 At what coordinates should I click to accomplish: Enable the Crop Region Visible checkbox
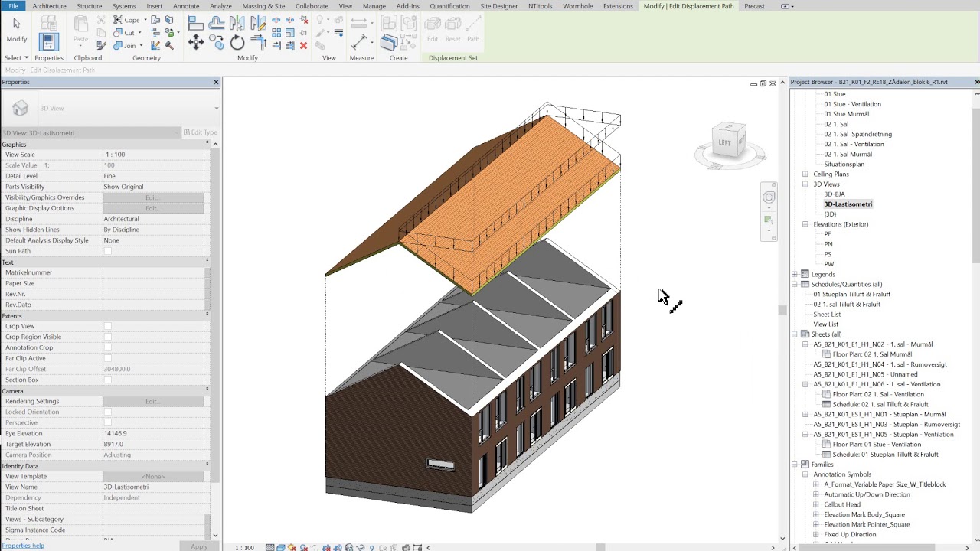(107, 337)
